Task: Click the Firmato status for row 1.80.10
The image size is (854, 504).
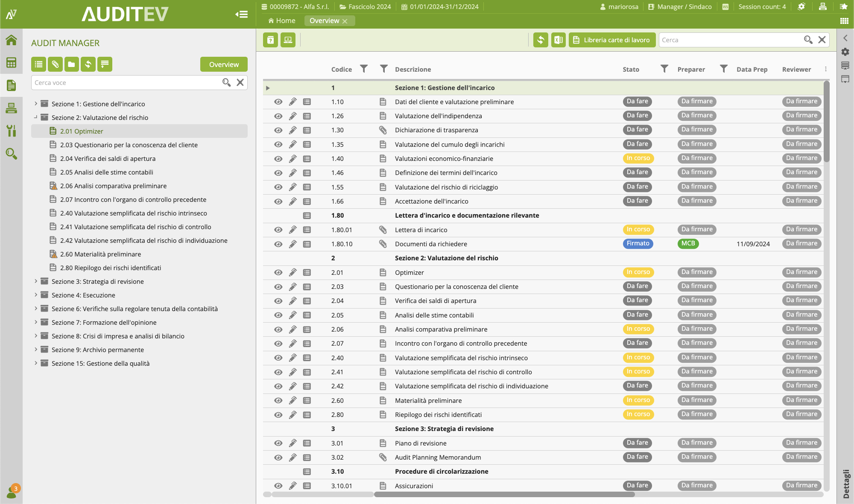Action: (638, 244)
